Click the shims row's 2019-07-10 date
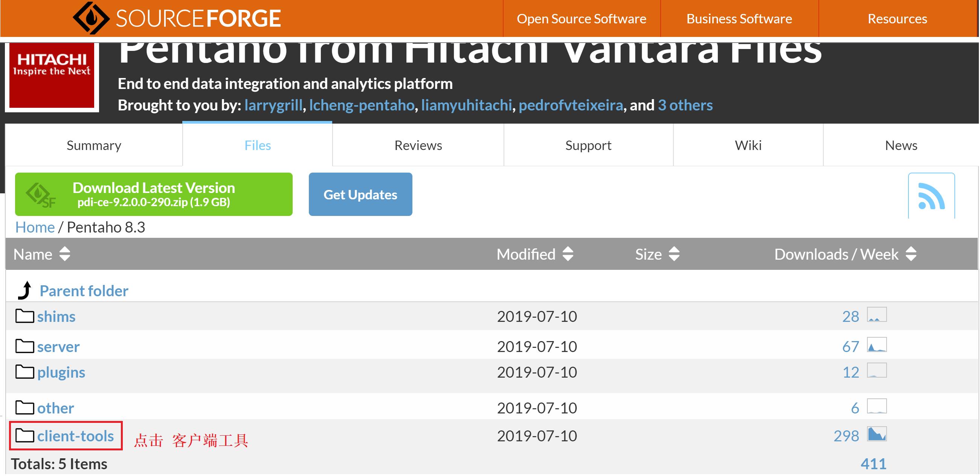This screenshot has width=980, height=476. [x=537, y=317]
